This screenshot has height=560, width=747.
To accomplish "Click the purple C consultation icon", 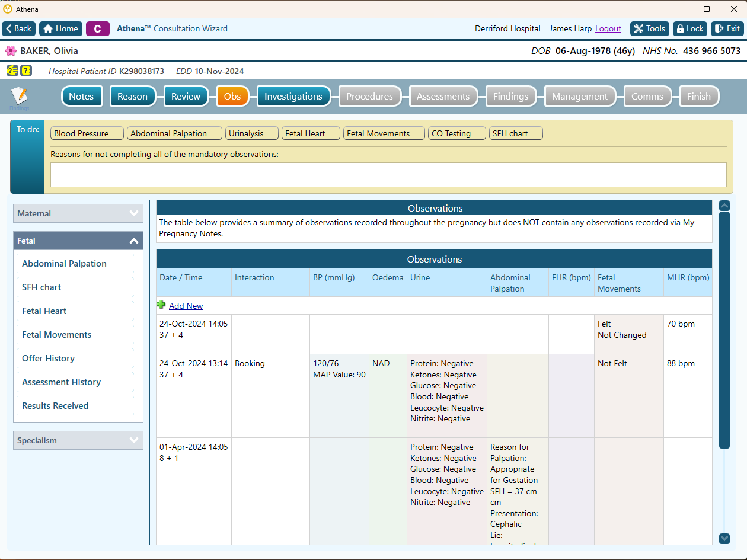I will point(98,28).
